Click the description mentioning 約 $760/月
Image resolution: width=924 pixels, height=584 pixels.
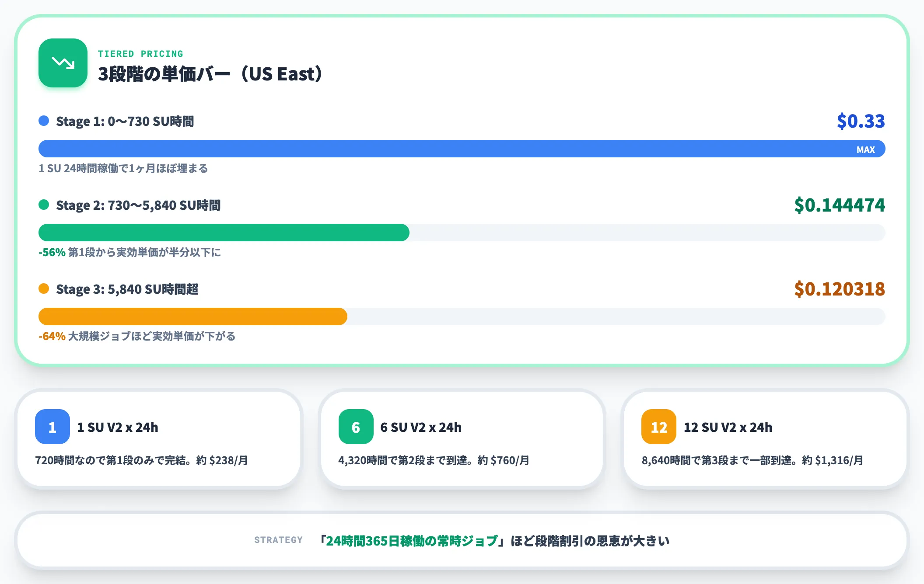coord(434,460)
